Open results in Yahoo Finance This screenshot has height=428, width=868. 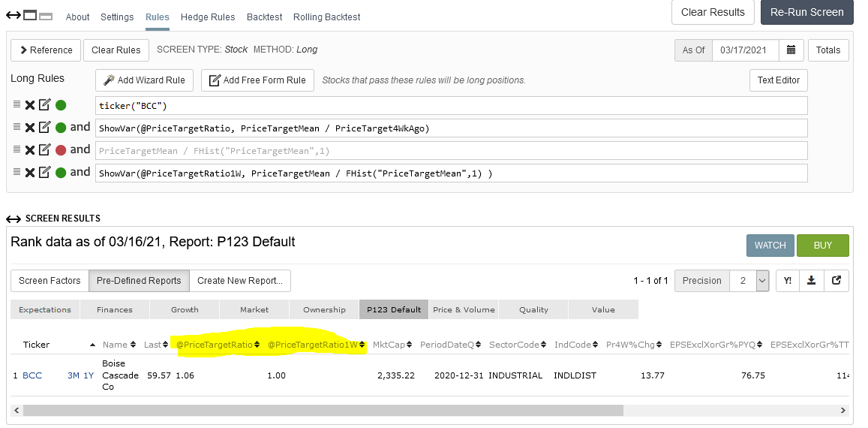coord(787,281)
